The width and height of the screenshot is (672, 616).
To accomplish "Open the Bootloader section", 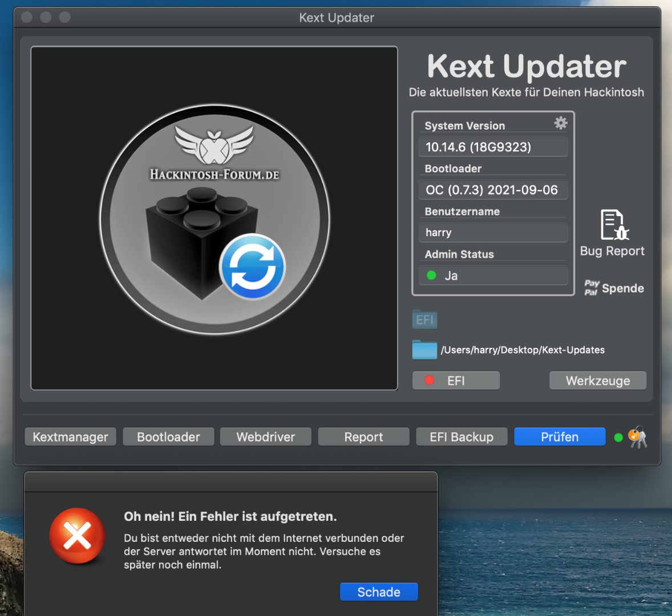I will 168,437.
